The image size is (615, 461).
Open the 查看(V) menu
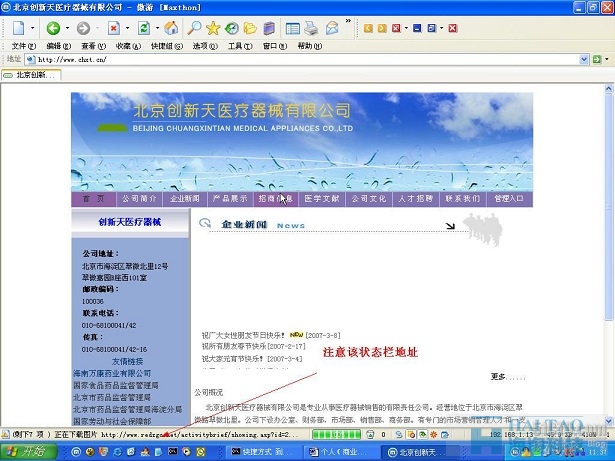(94, 46)
